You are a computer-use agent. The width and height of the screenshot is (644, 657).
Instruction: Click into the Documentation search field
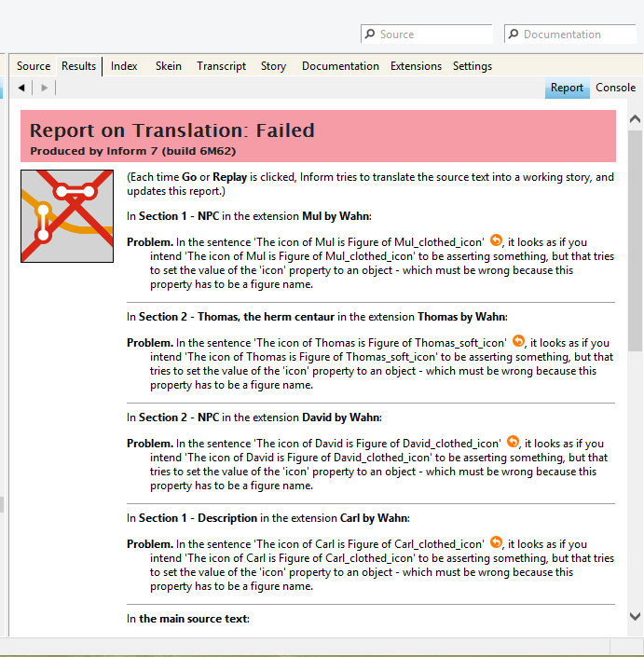pos(573,34)
